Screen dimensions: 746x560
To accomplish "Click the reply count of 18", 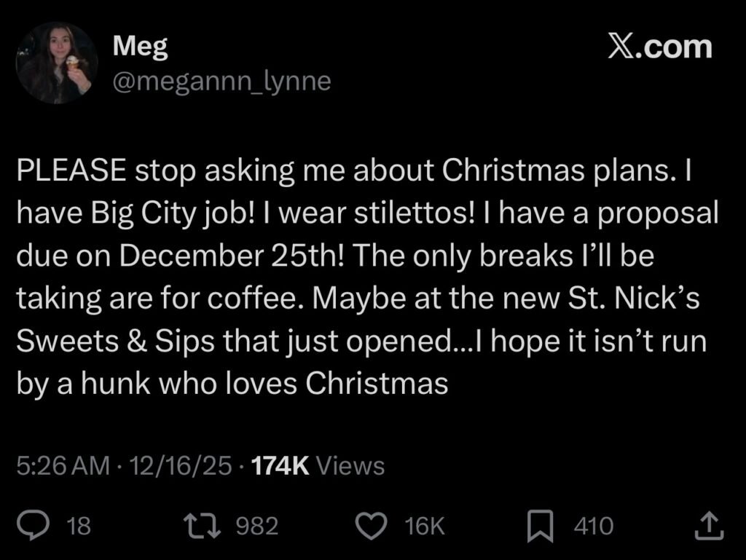I will 79,526.
